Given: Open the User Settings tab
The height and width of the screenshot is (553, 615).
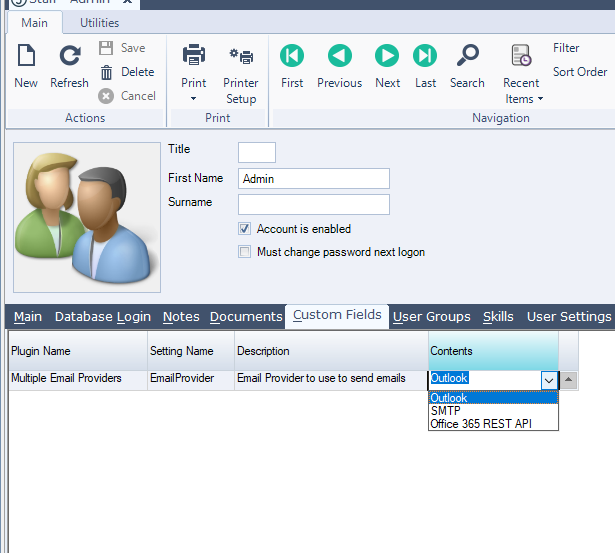Looking at the screenshot, I should [x=569, y=317].
